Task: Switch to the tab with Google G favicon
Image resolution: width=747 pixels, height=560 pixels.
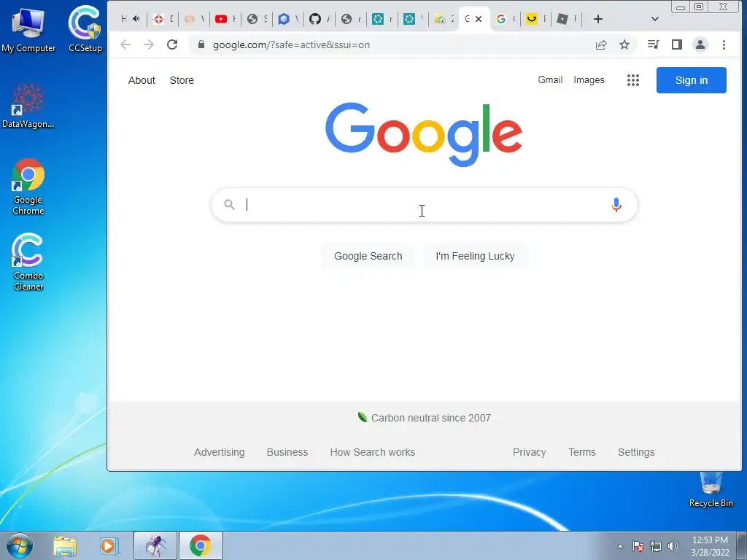Action: 506,19
